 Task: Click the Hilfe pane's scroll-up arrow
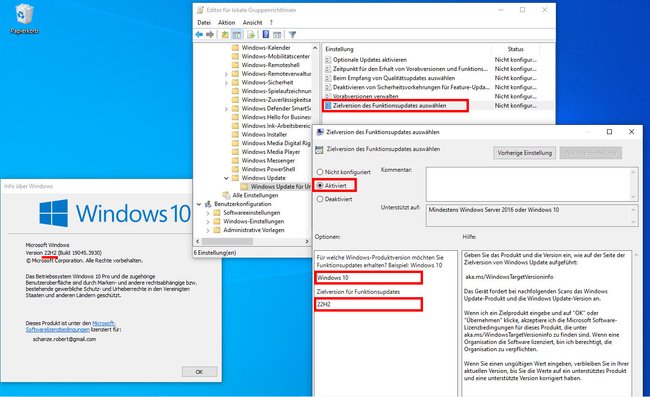coord(636,255)
